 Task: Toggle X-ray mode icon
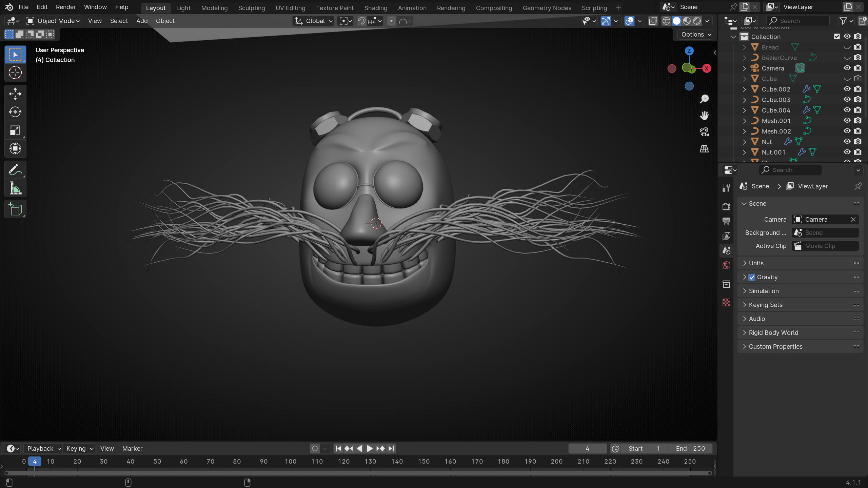(x=653, y=21)
